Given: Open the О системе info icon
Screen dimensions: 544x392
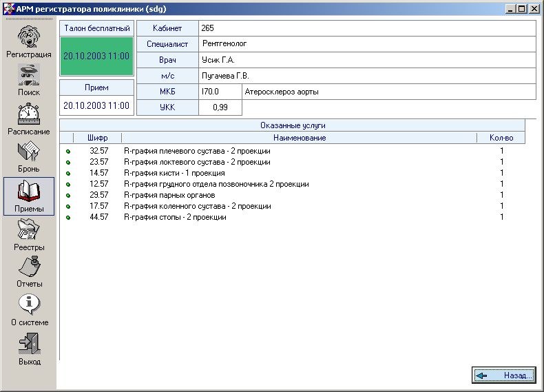Looking at the screenshot, I should (29, 305).
